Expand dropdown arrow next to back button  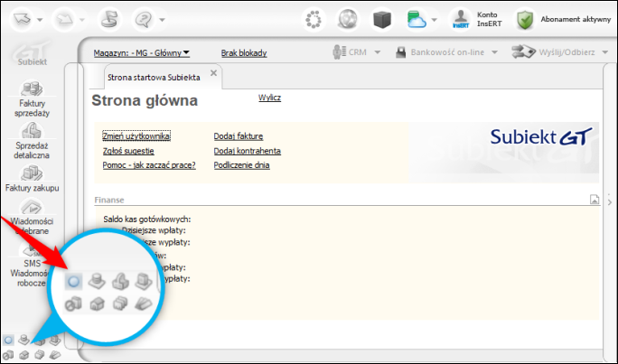tap(40, 19)
